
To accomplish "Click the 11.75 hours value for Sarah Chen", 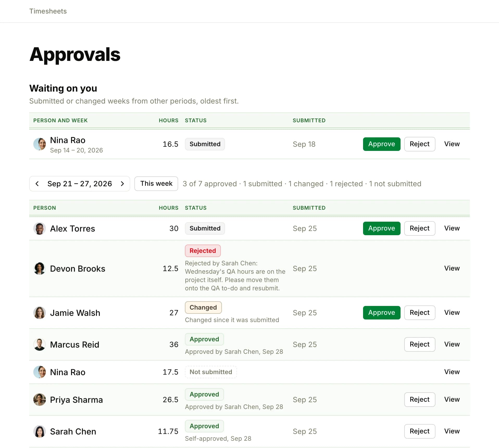I will tap(168, 431).
